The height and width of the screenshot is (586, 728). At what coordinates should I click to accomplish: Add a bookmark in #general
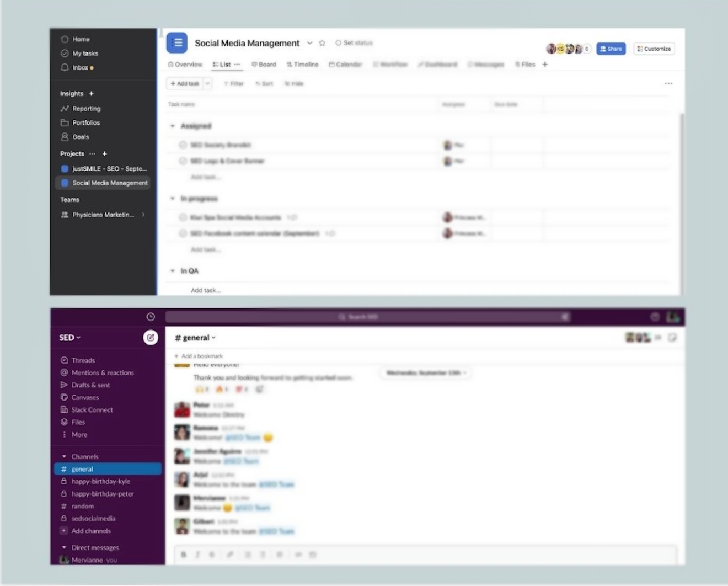click(199, 356)
